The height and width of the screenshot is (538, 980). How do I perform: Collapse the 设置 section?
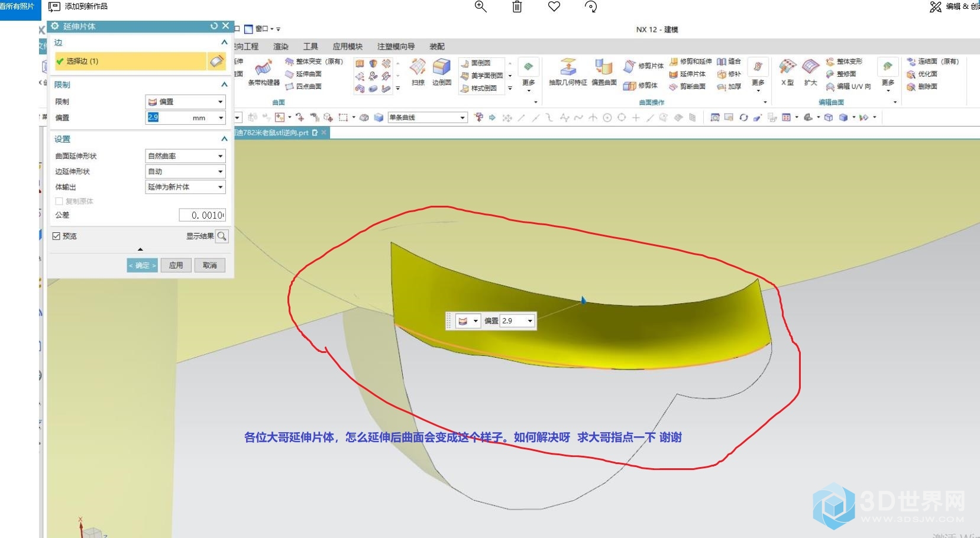(x=224, y=139)
